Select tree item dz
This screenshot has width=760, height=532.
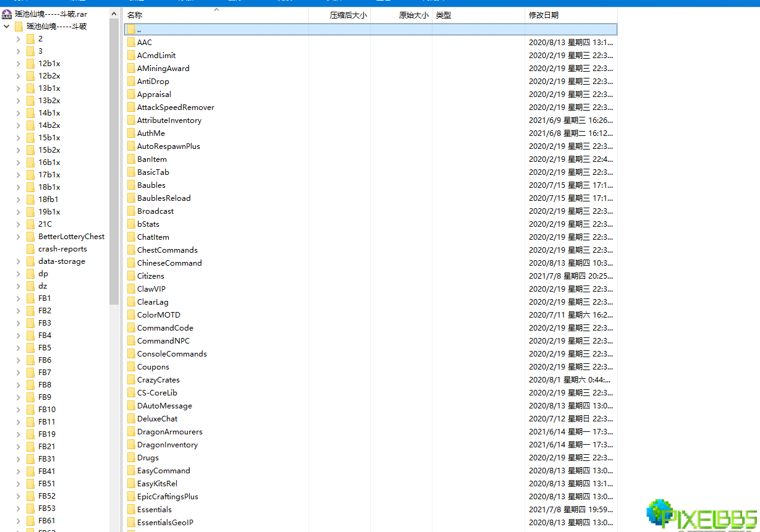point(43,285)
